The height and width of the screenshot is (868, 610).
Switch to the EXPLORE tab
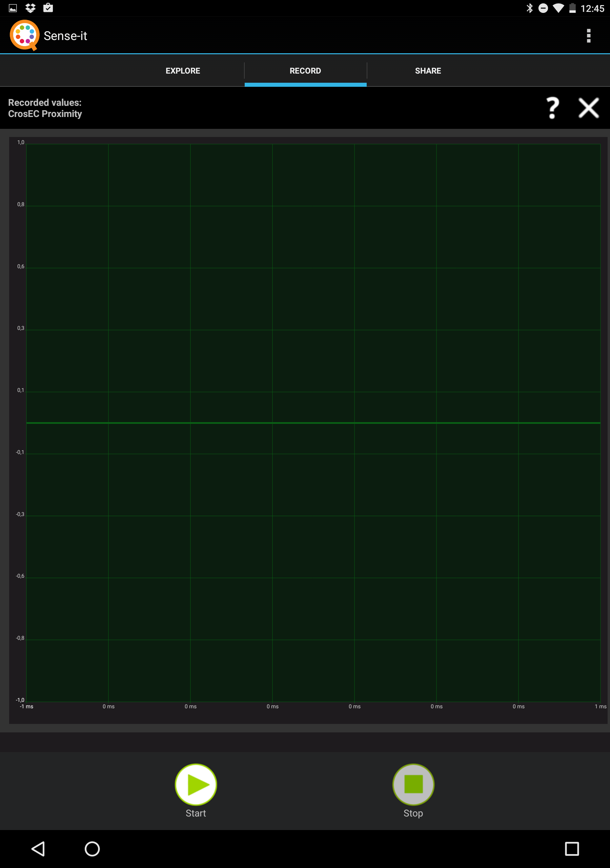pyautogui.click(x=183, y=71)
